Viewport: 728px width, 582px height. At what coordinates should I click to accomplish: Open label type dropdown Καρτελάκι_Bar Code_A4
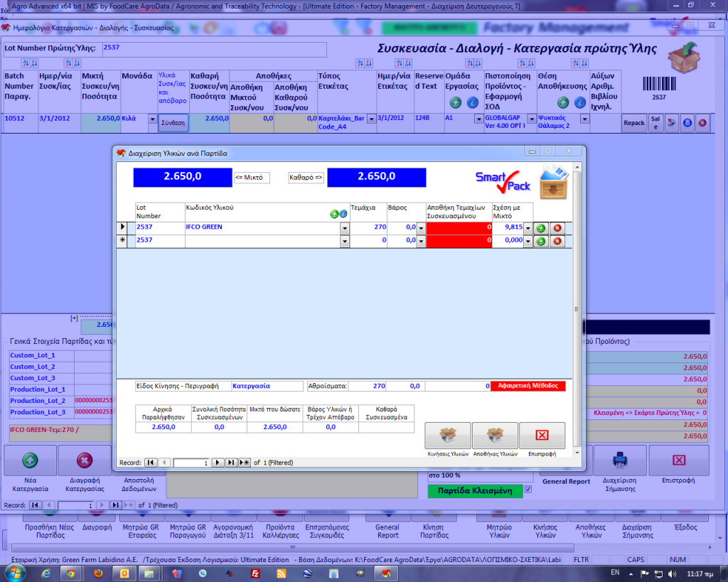pos(371,119)
